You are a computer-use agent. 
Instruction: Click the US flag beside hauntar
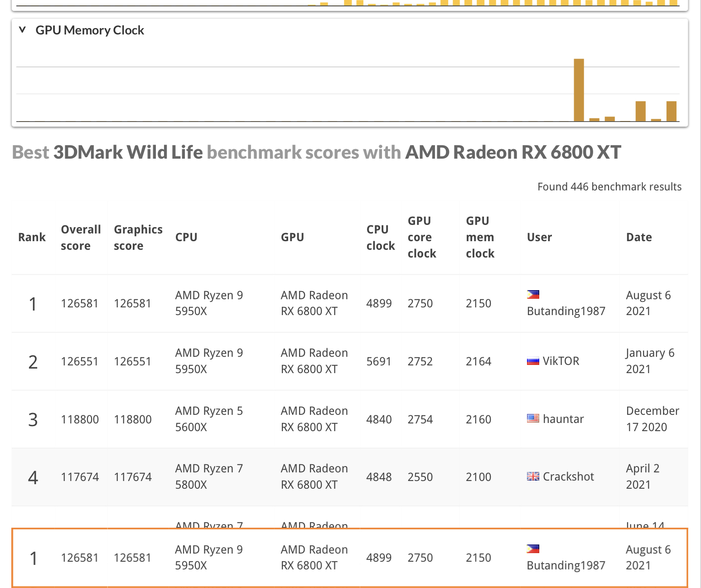[533, 418]
